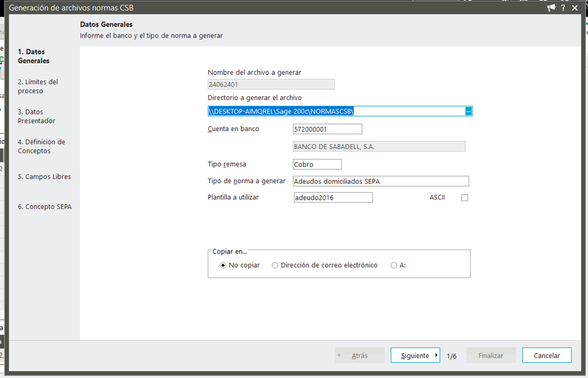
Task: Click the Tipo remesa label
Action: click(x=227, y=164)
